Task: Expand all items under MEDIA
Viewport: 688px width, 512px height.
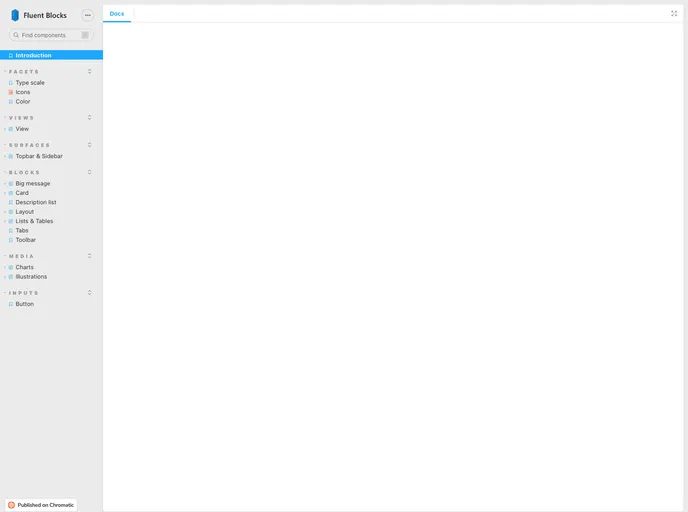Action: coord(90,256)
